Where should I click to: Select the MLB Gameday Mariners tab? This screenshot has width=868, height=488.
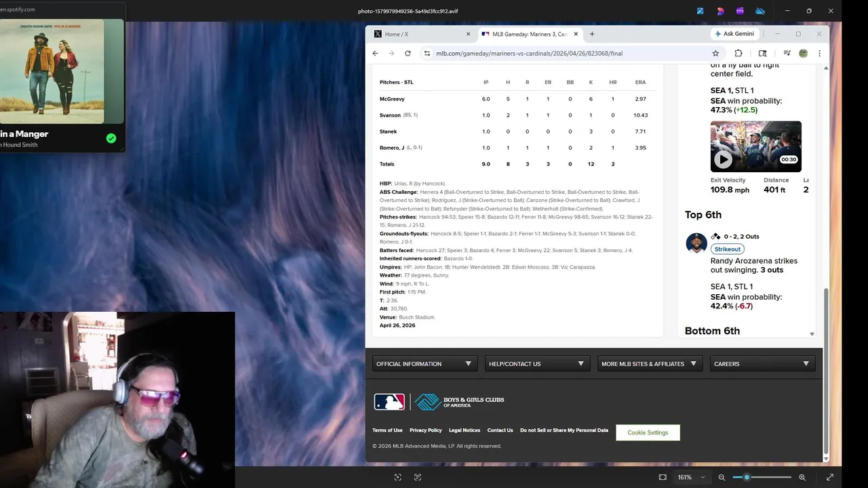coord(529,34)
